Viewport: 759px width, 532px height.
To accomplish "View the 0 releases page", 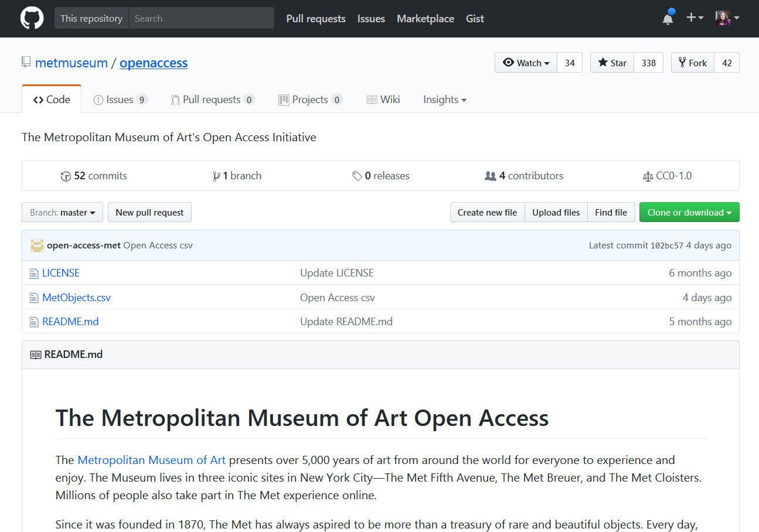I will [381, 176].
